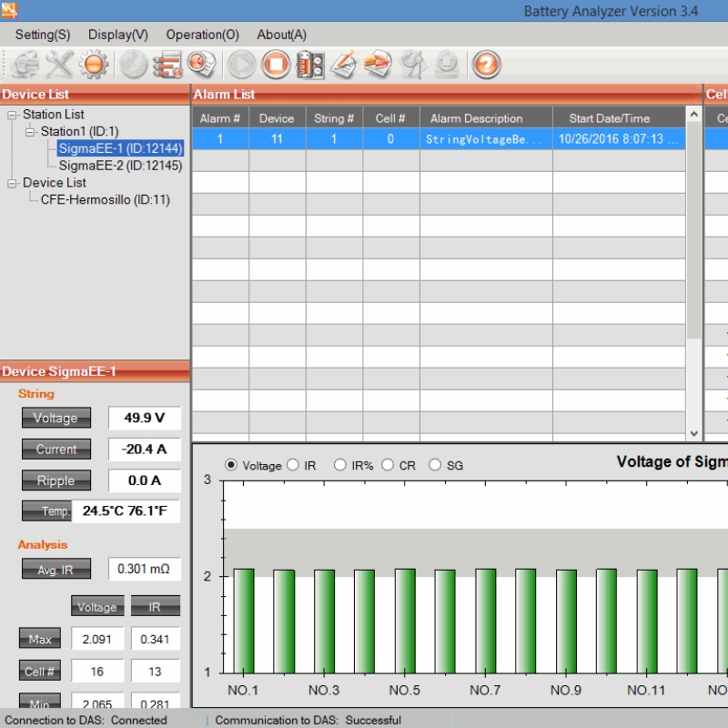Click the Connection to DAS status text
The height and width of the screenshot is (728, 728).
(86, 720)
